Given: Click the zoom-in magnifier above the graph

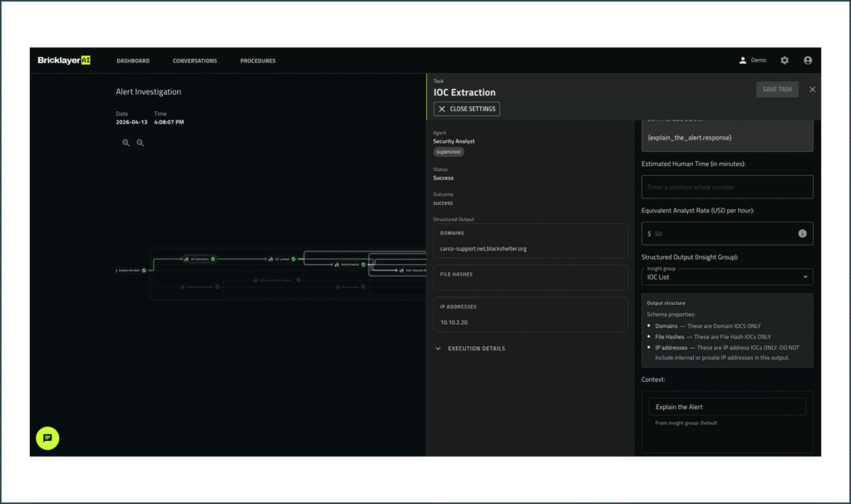Looking at the screenshot, I should coord(126,142).
